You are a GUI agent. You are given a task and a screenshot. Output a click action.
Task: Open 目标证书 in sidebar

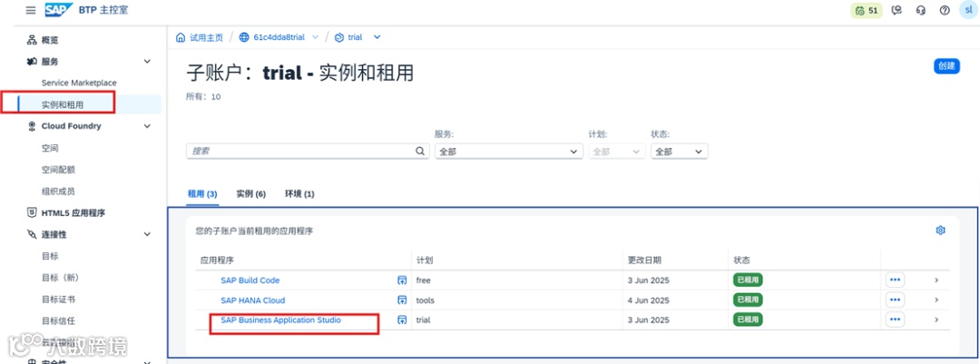(x=58, y=299)
